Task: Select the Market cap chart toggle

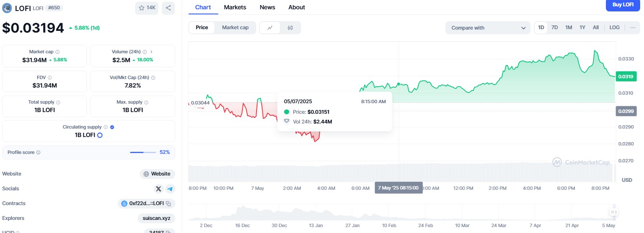Action: (x=235, y=27)
